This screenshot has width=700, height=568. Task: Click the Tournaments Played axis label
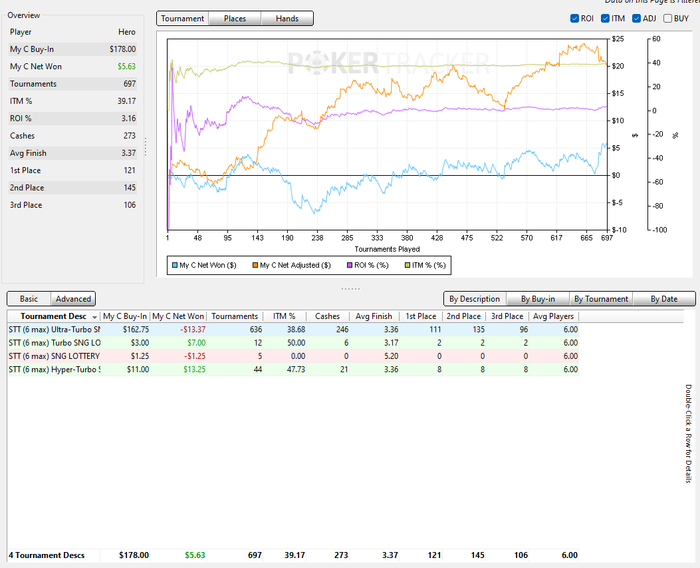[x=387, y=249]
